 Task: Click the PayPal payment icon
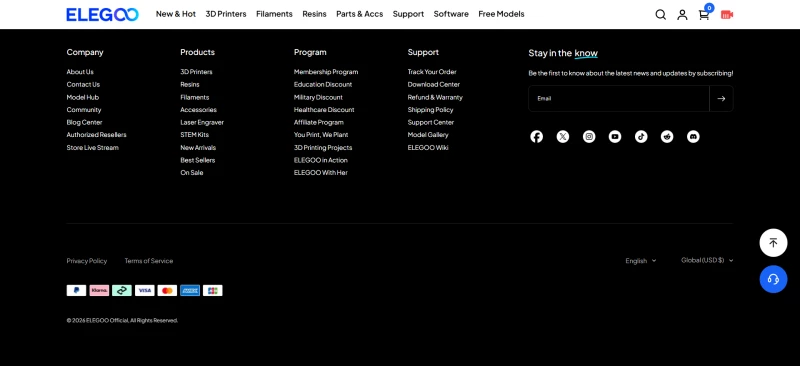[x=76, y=290]
